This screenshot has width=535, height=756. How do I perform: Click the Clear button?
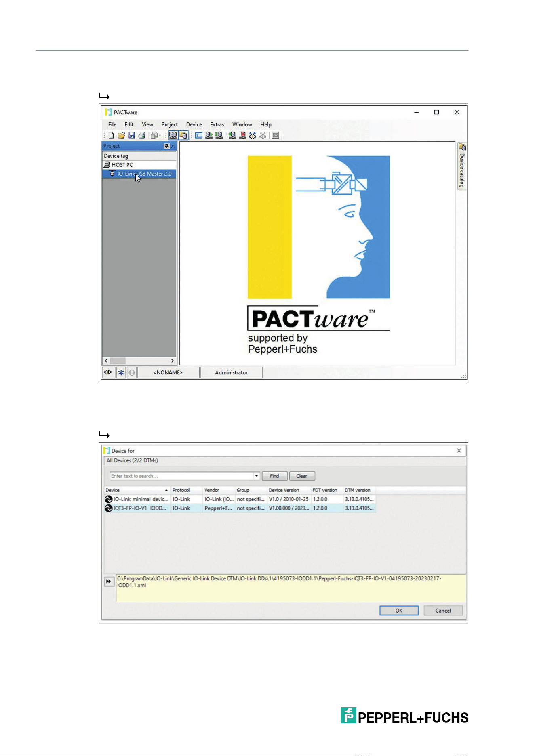(x=302, y=476)
